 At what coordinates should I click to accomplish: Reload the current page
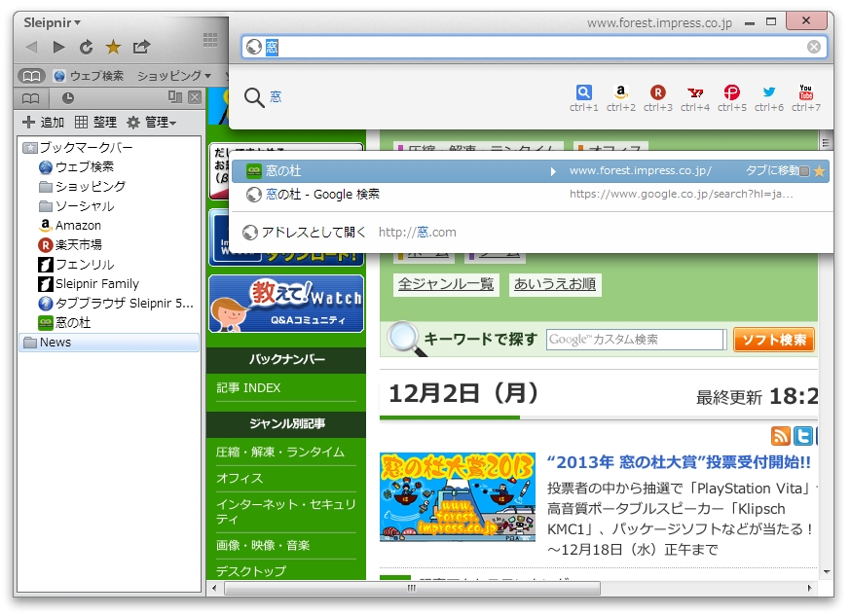coord(86,45)
